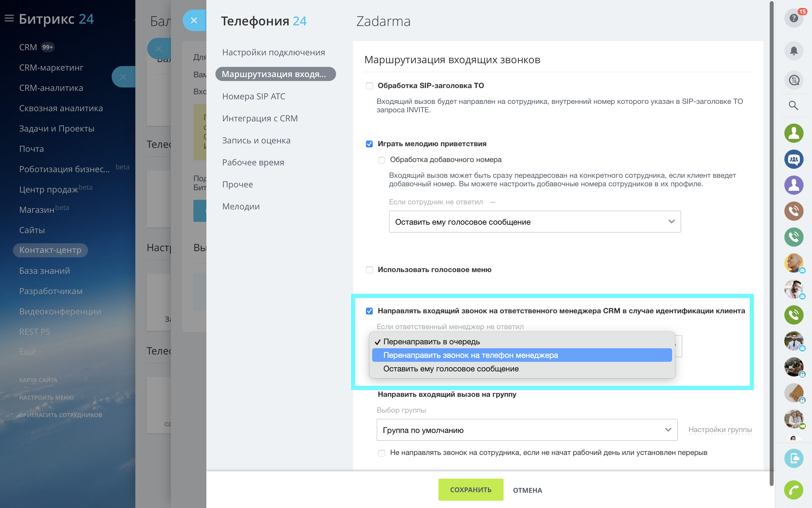Open Маршрутизация входящих section tab
Viewport: 812px width, 508px height.
pyautogui.click(x=275, y=74)
